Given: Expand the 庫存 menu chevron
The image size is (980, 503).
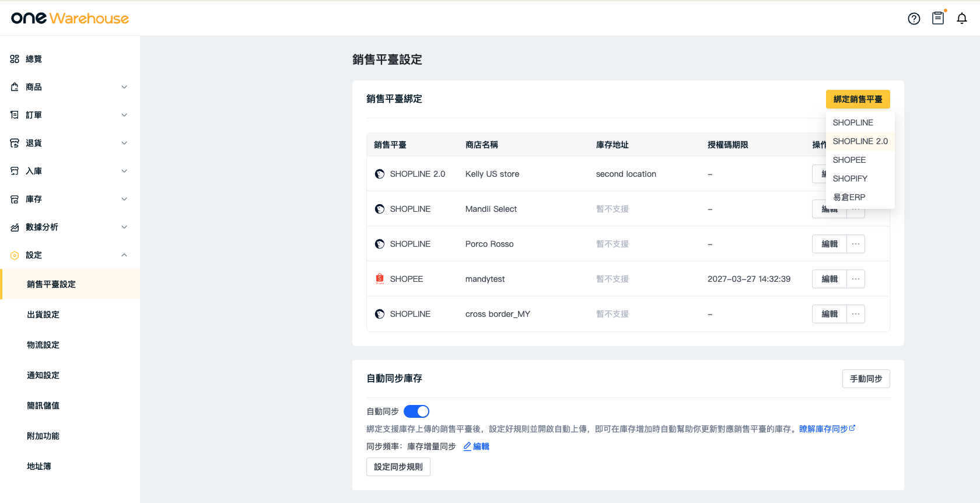Looking at the screenshot, I should [x=124, y=199].
